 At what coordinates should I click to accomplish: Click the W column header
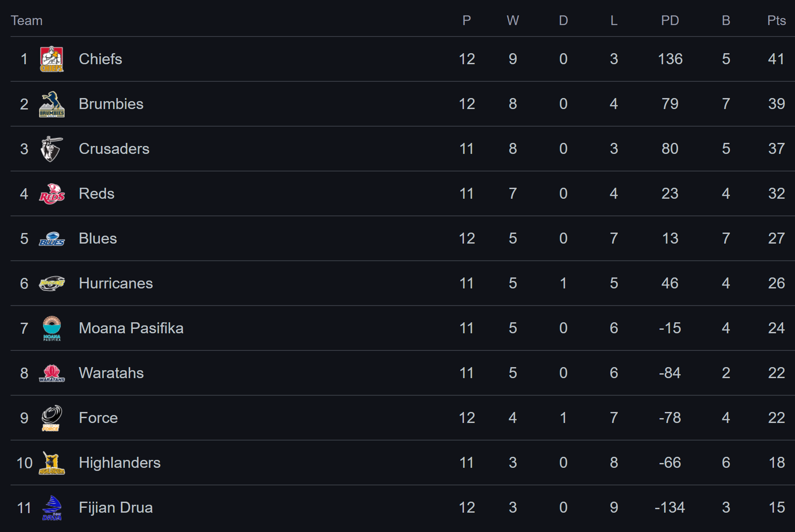(513, 21)
